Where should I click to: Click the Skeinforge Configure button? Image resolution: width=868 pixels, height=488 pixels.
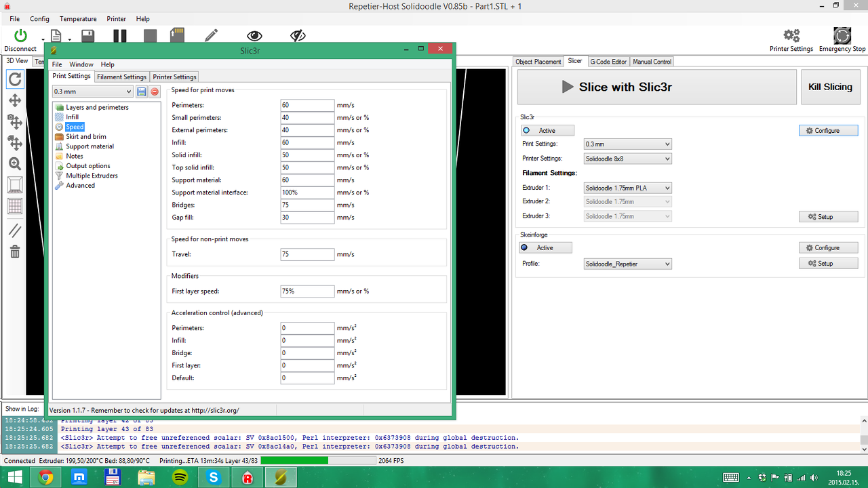click(828, 247)
